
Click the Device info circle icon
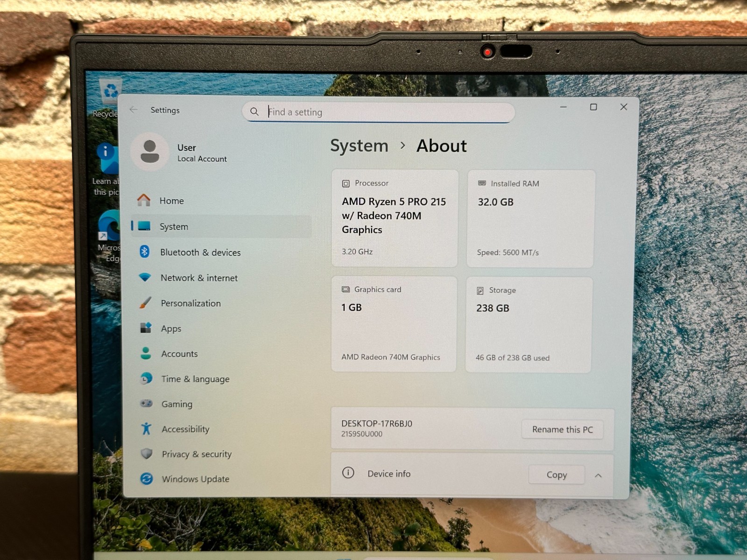pyautogui.click(x=348, y=473)
